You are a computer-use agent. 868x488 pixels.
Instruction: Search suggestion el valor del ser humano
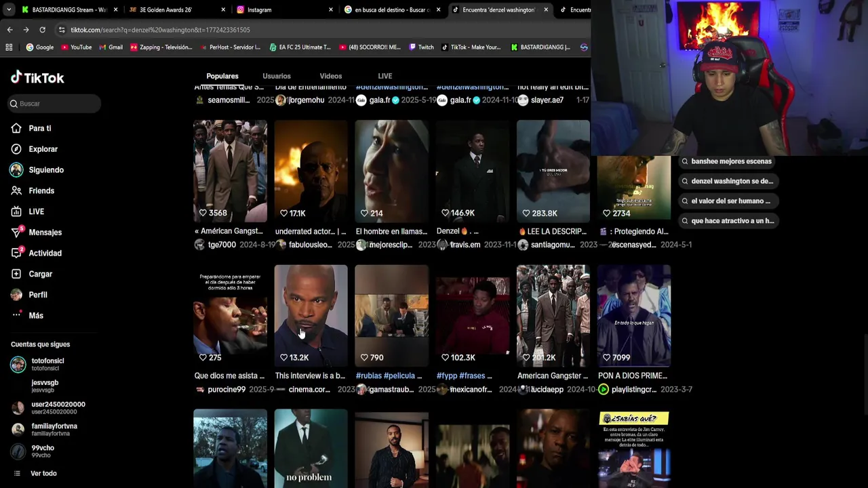(728, 201)
